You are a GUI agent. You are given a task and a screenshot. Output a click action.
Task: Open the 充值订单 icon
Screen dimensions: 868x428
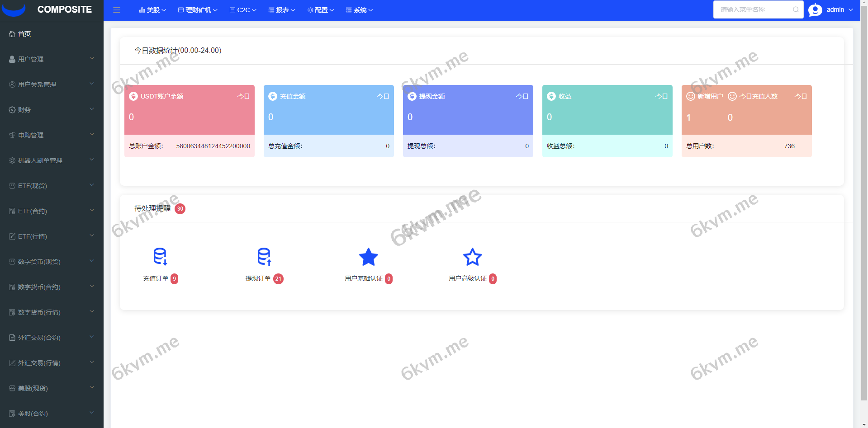tap(160, 256)
